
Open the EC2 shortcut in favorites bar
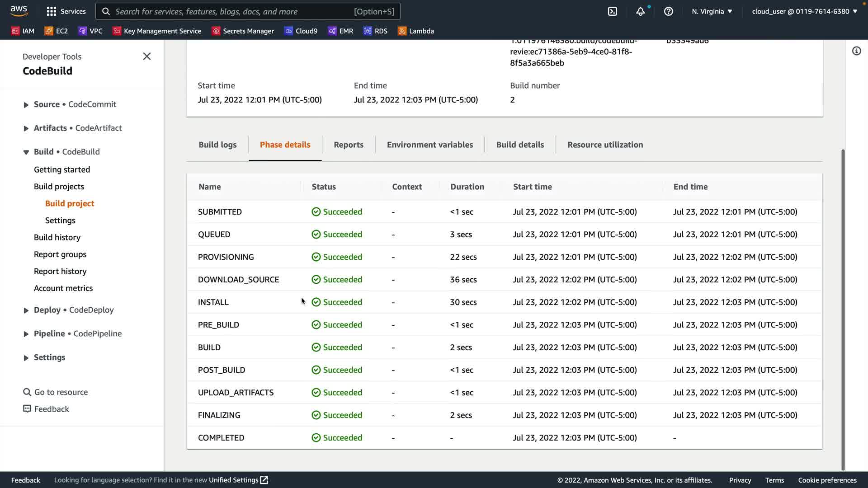(56, 31)
